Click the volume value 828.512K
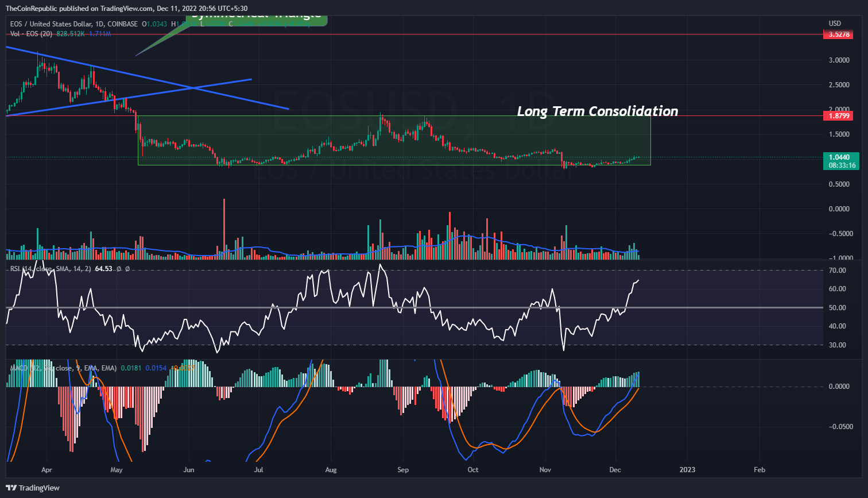 (69, 34)
